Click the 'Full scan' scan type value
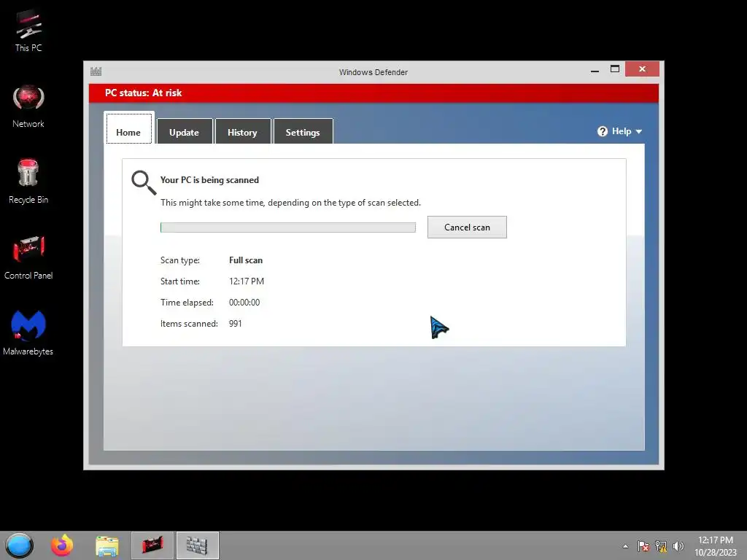 246,260
